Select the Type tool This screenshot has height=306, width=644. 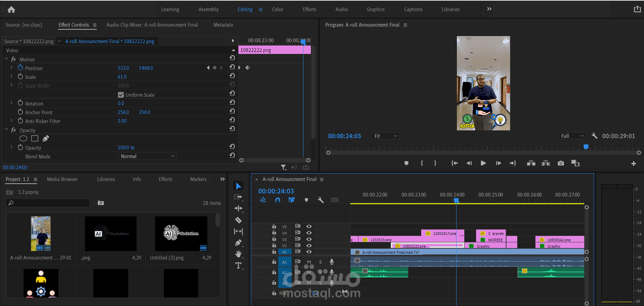coord(238,266)
